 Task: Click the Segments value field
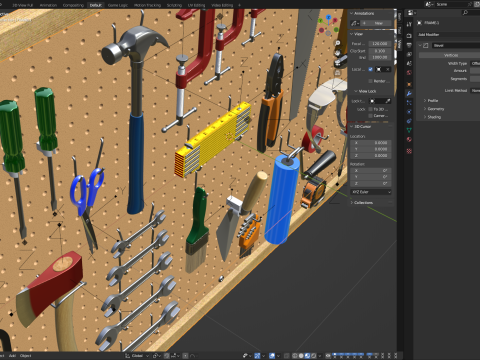(475, 79)
